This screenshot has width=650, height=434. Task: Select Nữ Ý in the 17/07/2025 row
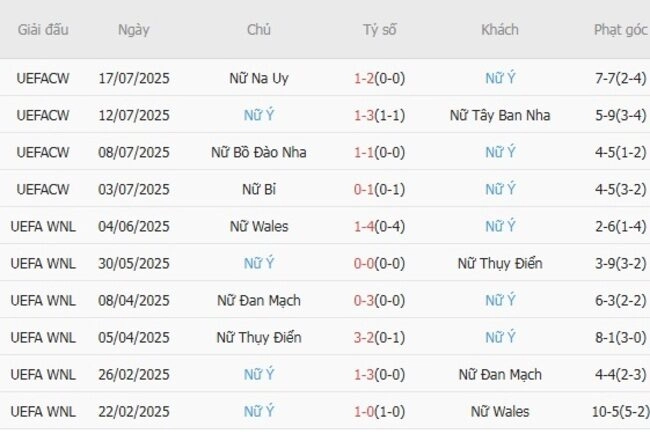pyautogui.click(x=500, y=78)
